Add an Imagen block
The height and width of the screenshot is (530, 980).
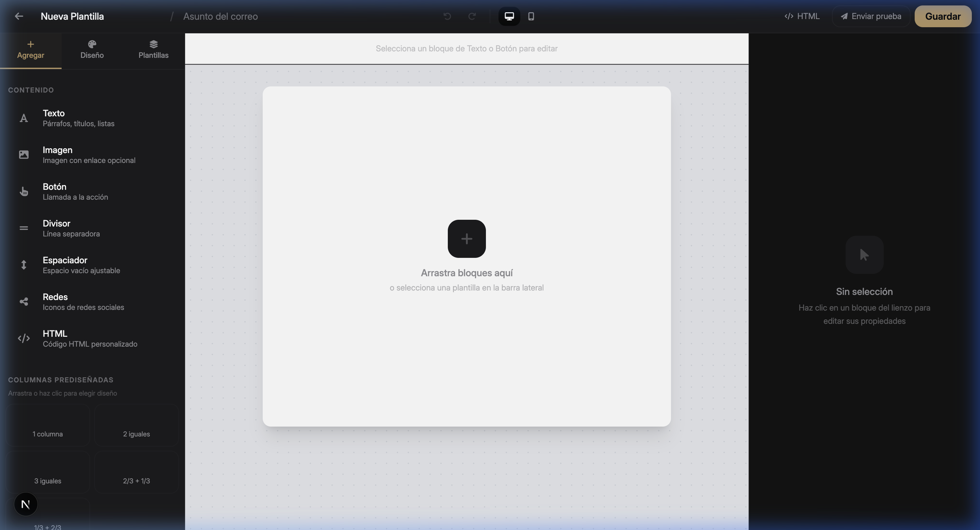[88, 155]
